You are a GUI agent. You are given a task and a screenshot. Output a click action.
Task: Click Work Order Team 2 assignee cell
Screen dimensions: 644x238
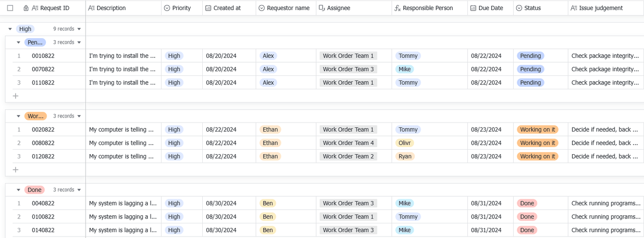tap(348, 156)
